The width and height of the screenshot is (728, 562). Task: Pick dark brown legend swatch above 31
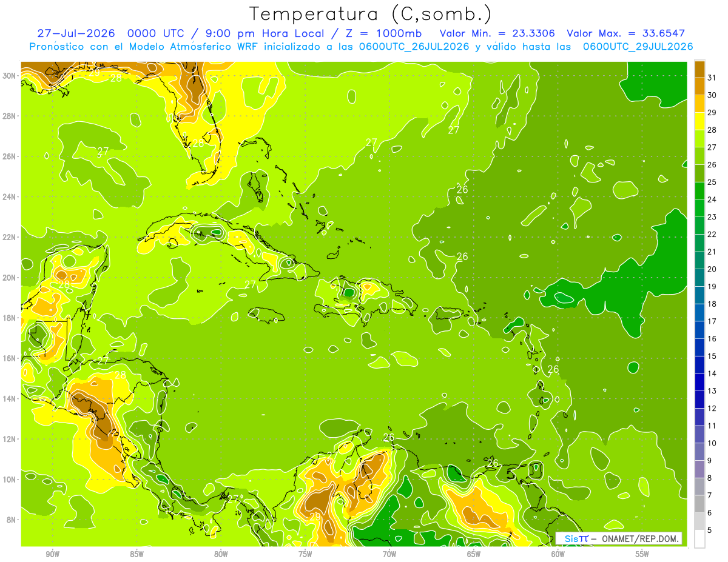pyautogui.click(x=699, y=69)
